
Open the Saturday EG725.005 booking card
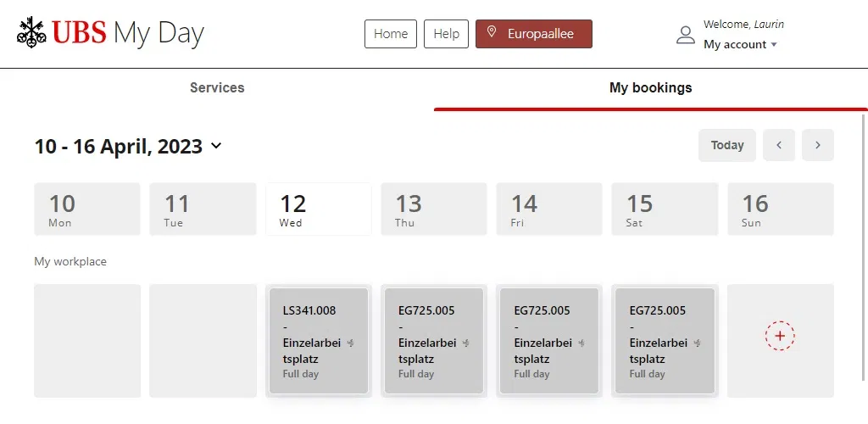[665, 341]
